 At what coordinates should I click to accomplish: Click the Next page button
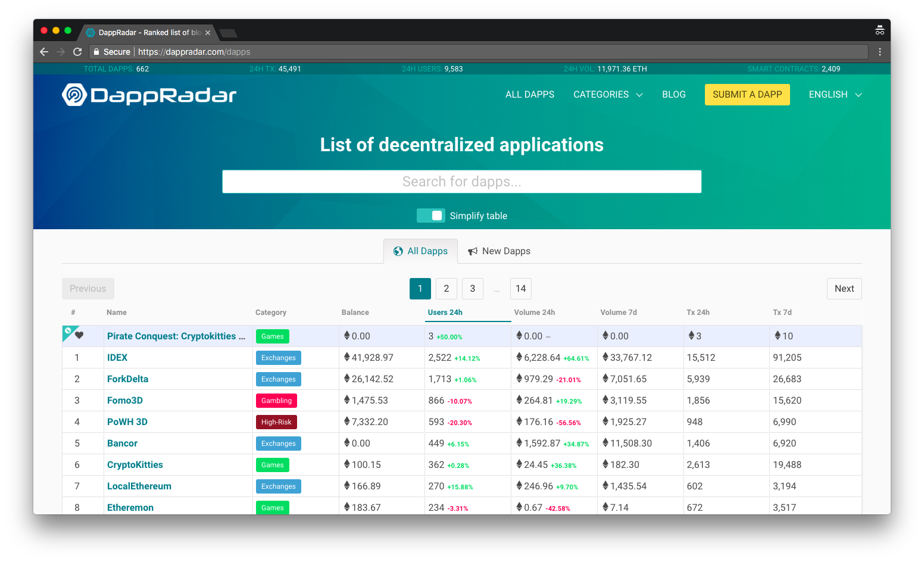click(844, 289)
